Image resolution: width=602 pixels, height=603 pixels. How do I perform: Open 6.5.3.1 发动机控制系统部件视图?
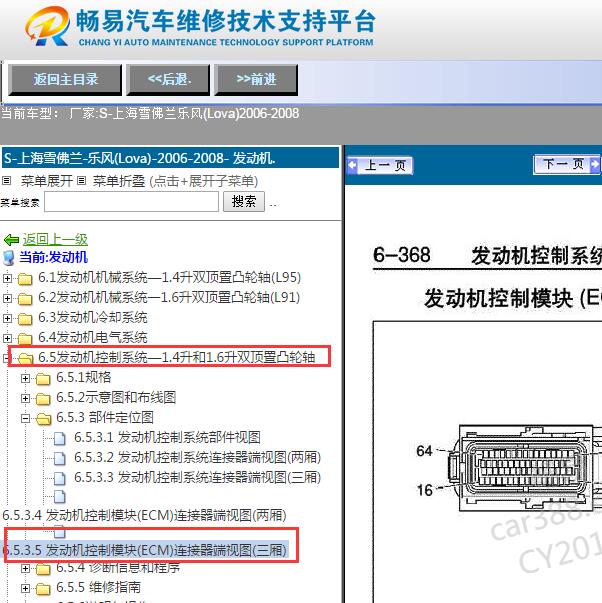(x=167, y=437)
